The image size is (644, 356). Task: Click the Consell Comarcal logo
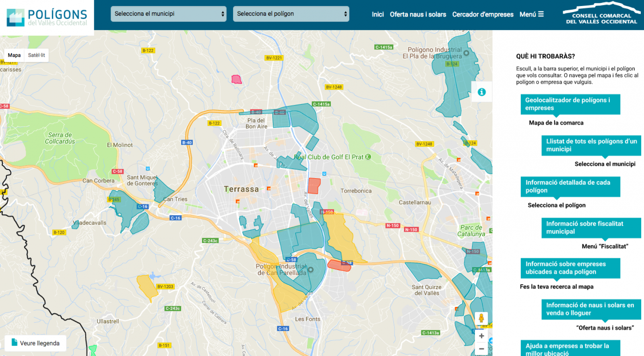click(601, 14)
